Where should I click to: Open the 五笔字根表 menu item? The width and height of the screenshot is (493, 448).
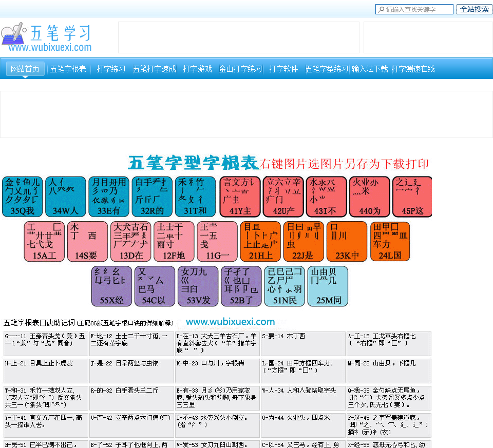coord(68,69)
